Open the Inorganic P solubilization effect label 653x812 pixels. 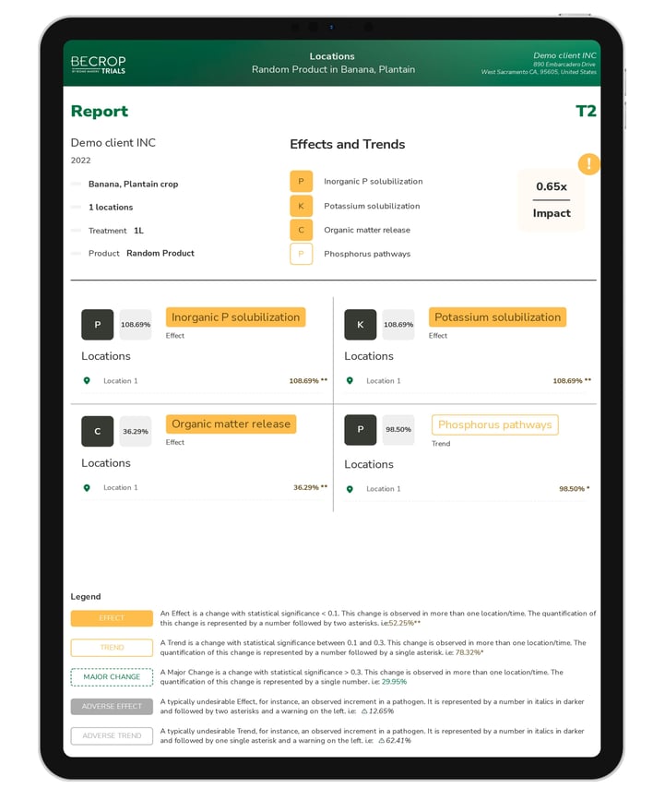click(235, 317)
